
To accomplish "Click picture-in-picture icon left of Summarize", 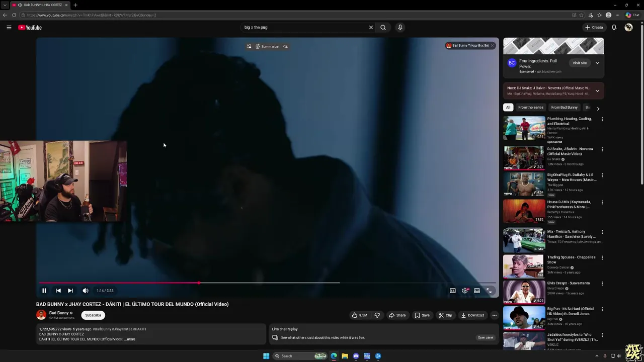I will tap(249, 46).
